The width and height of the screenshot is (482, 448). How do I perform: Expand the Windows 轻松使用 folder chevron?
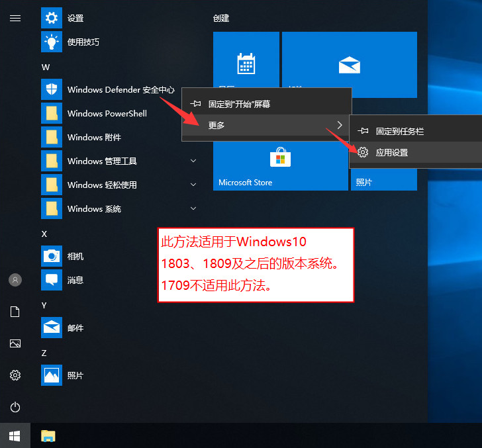(x=193, y=185)
